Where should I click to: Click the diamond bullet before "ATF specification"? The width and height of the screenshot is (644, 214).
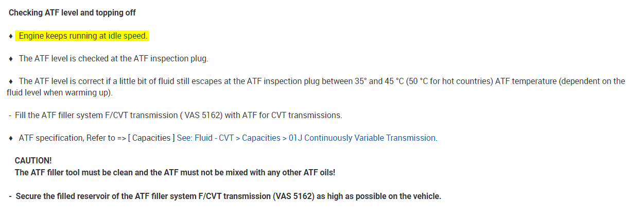[10, 138]
